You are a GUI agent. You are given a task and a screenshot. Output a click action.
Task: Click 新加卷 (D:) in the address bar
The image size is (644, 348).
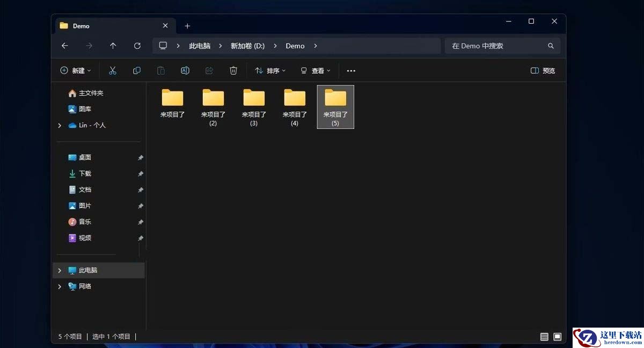[x=247, y=46]
